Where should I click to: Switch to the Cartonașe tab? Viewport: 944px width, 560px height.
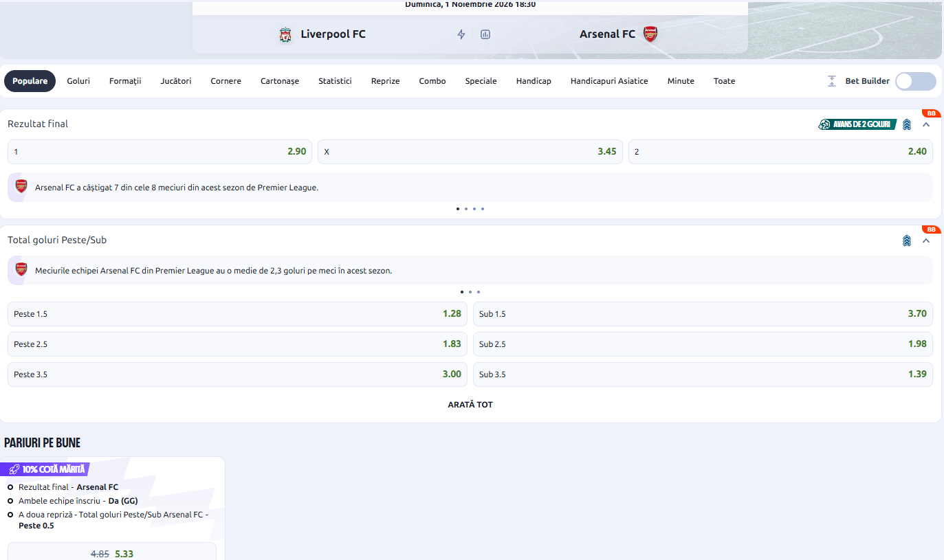[x=280, y=81]
